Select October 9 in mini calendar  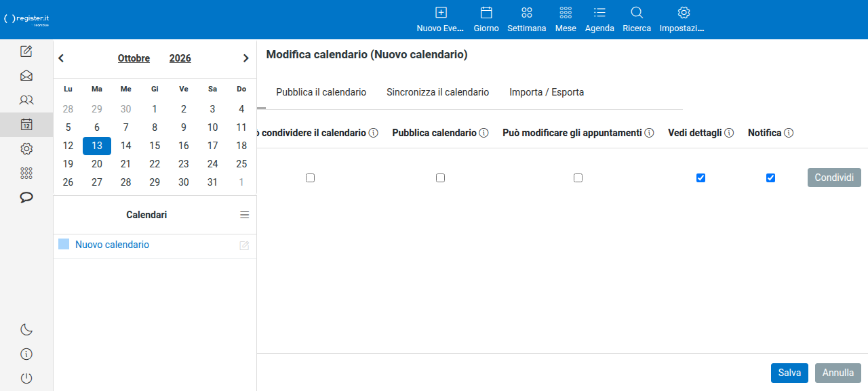(x=184, y=127)
